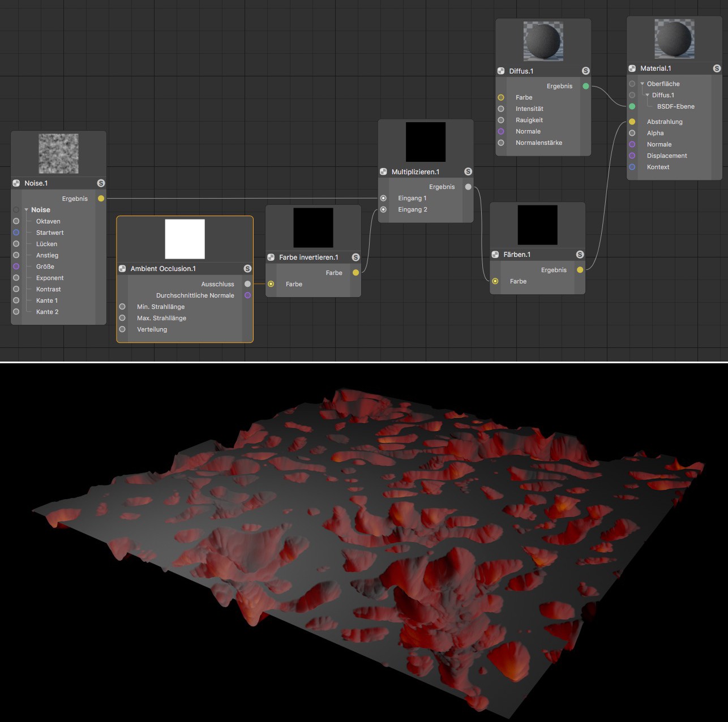Click the S icon on Material.1 node

717,68
